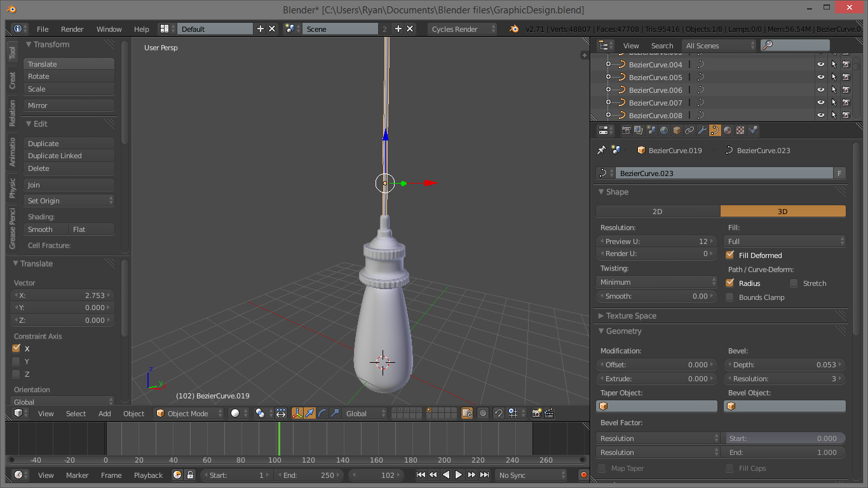Click the Delete button

pos(69,168)
